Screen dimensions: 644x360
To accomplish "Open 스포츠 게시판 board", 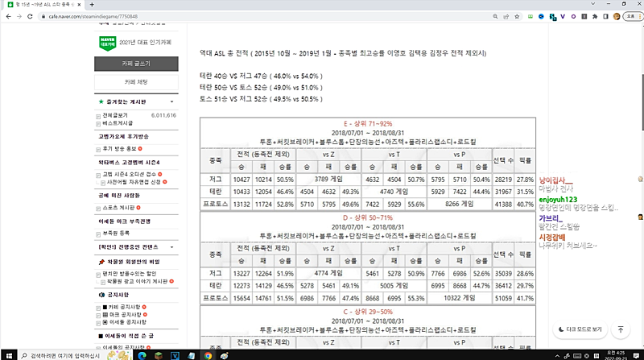I will point(118,208).
